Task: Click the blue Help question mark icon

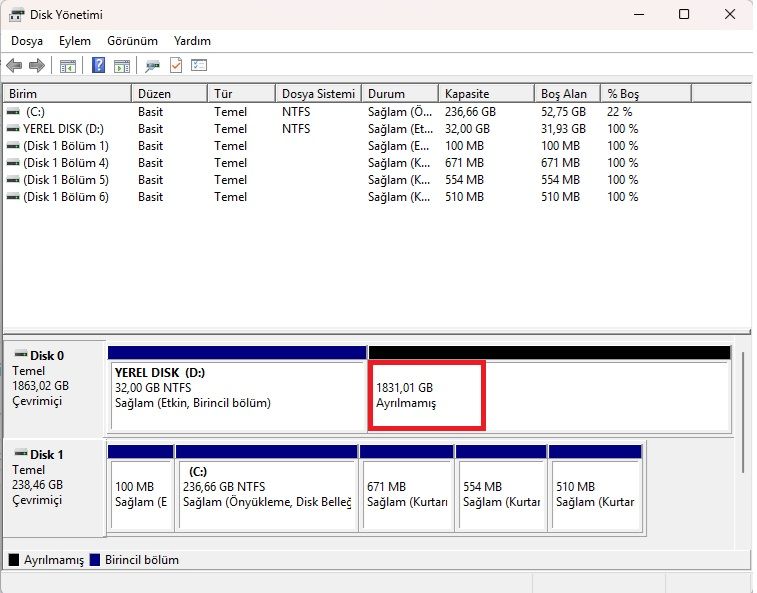Action: point(98,65)
